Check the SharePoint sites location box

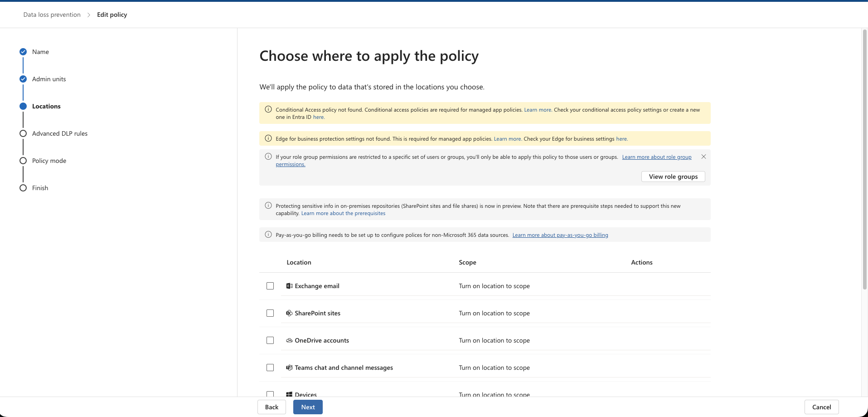pos(270,313)
